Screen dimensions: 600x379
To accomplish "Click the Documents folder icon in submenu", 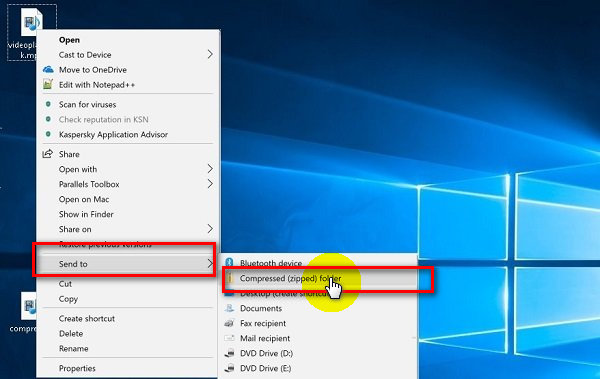I will pos(229,308).
